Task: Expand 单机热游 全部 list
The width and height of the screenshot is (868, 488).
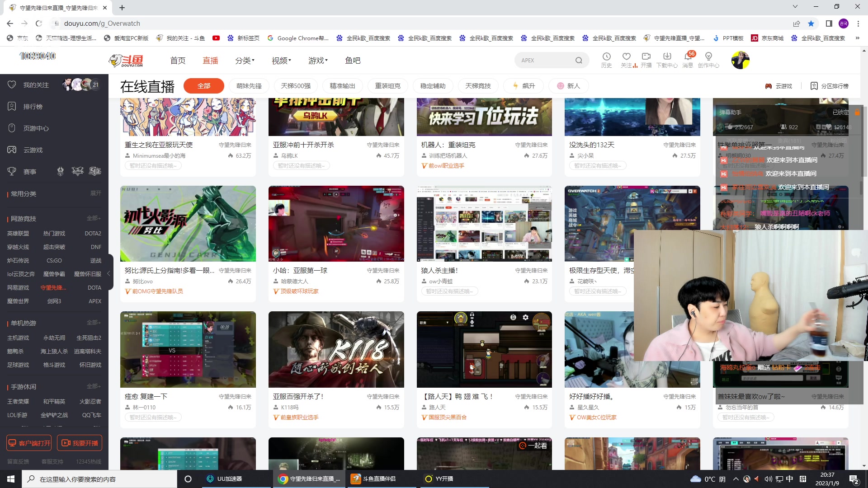Action: coord(94,323)
